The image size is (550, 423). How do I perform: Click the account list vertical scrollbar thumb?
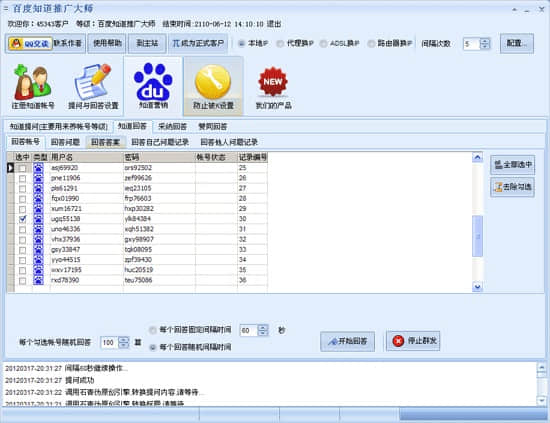pyautogui.click(x=477, y=236)
